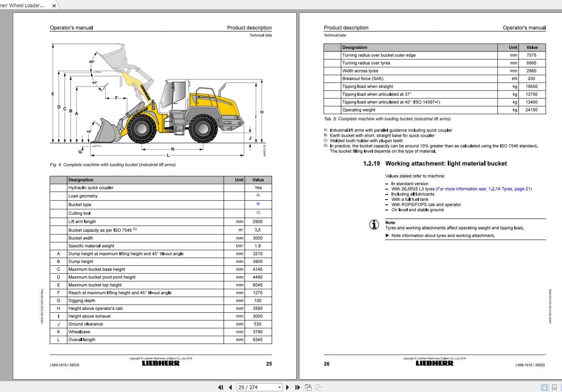Viewport: 562px width, 392px height.
Task: Go back one page with the arrow icon
Action: (x=230, y=387)
